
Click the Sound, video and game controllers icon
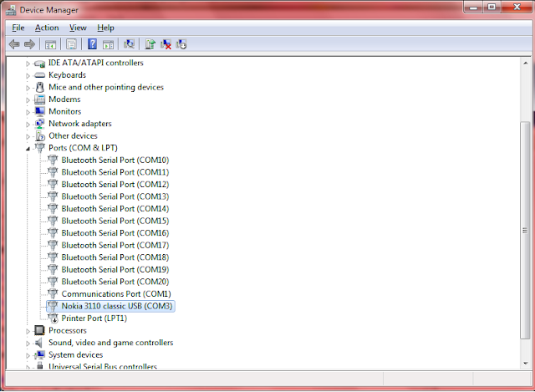pyautogui.click(x=39, y=343)
